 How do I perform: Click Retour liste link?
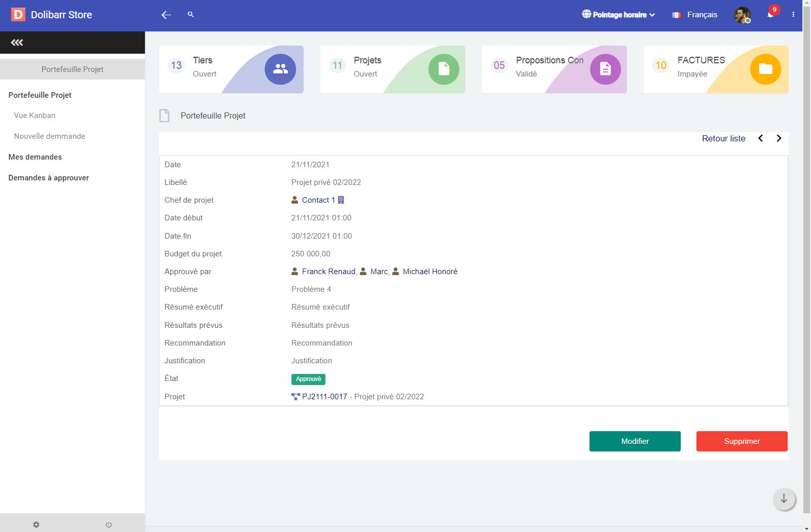pos(724,138)
